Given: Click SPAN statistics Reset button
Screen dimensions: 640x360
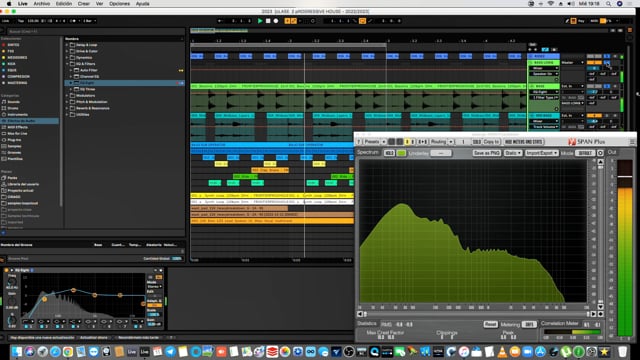Looking at the screenshot, I should click(x=490, y=324).
